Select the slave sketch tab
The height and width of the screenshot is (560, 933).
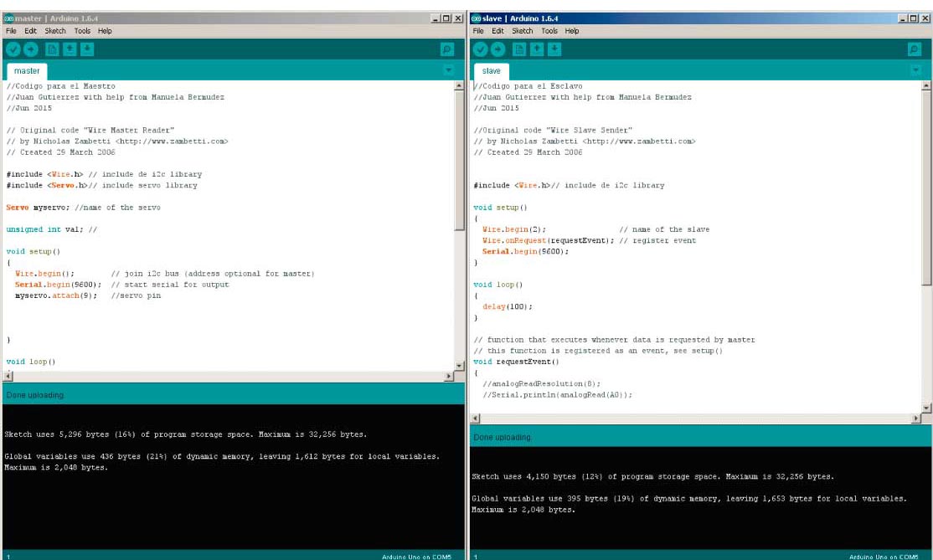pyautogui.click(x=492, y=71)
